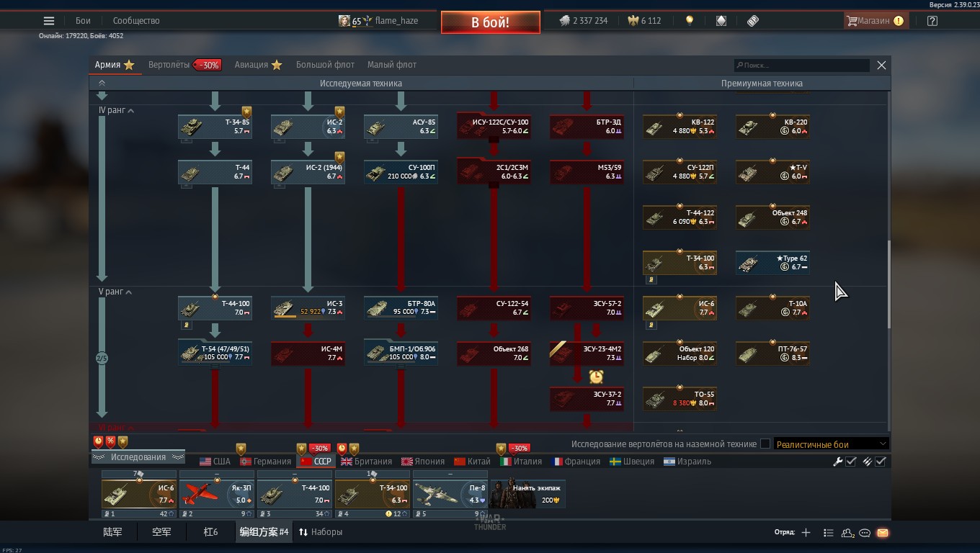Select premium ТО-55 vehicle card
This screenshot has height=553, width=980.
point(680,399)
